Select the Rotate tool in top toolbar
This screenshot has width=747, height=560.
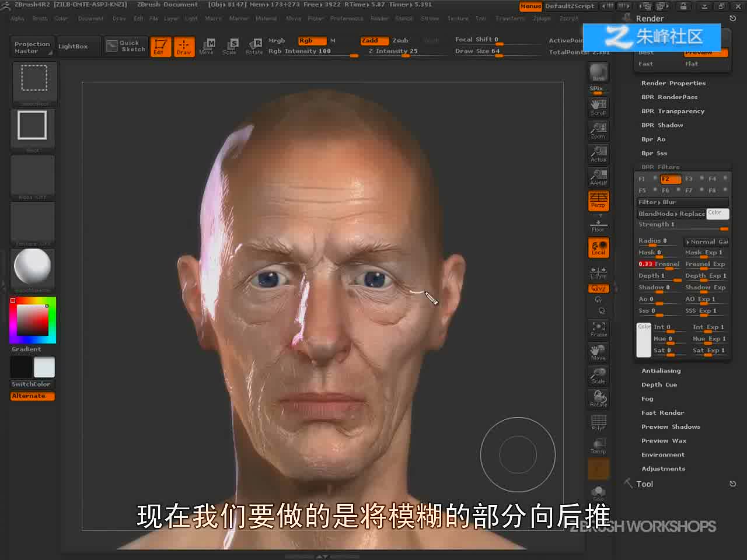pyautogui.click(x=254, y=46)
